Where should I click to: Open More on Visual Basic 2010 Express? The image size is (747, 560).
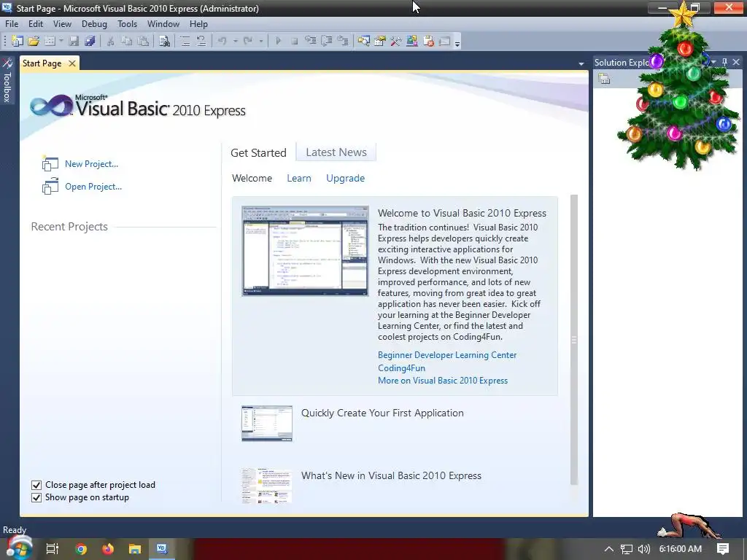point(443,381)
